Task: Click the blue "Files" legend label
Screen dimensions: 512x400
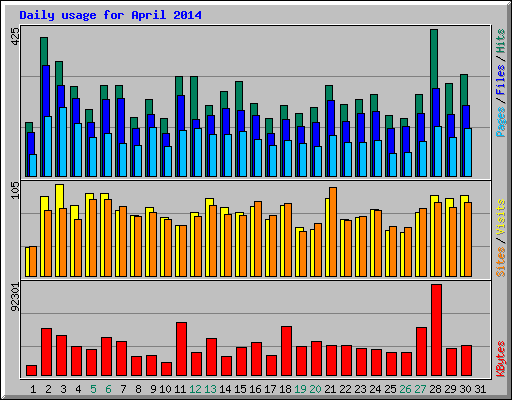Action: 500,80
